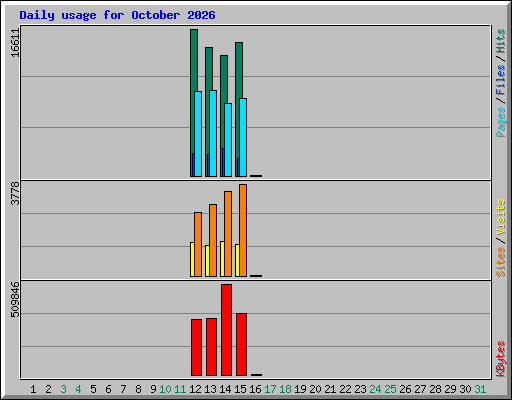The width and height of the screenshot is (512, 400).
Task: Click the cyan Pages bar for day 12
Action: (x=198, y=134)
